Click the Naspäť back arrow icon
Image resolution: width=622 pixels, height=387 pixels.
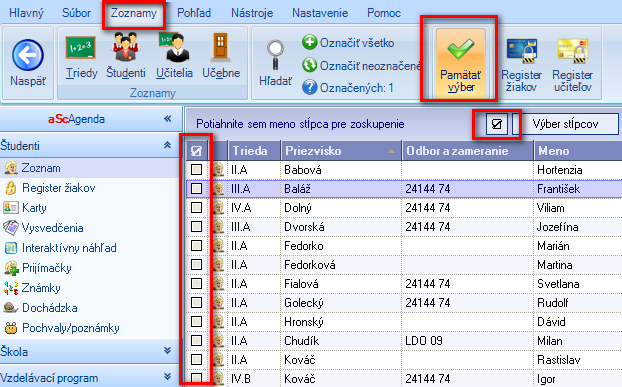click(28, 55)
